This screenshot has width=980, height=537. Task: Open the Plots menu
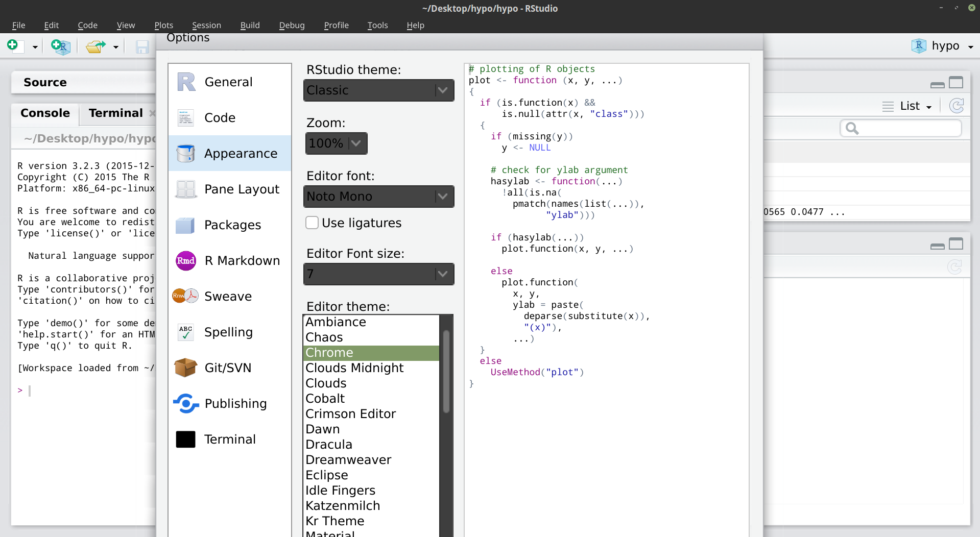[x=163, y=25]
